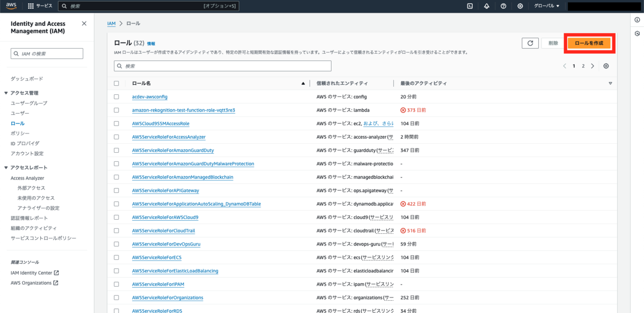
Task: Check the AWSServiceRoleForECS checkbox
Action: click(x=116, y=258)
